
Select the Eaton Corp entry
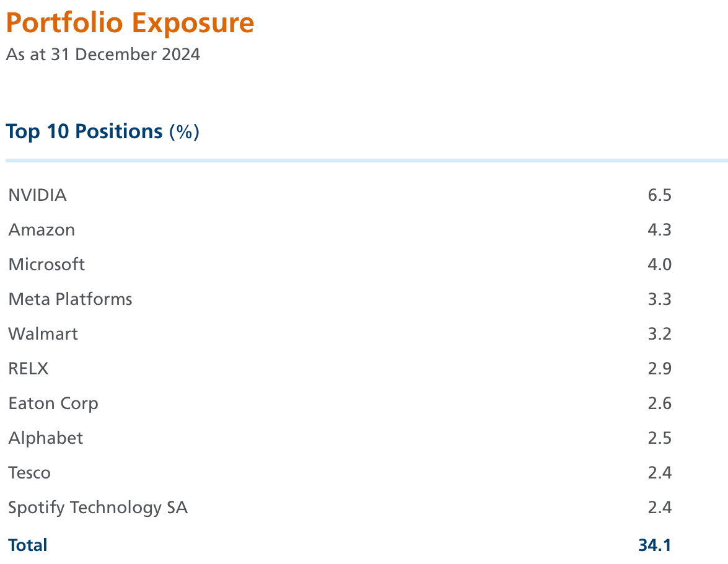[x=53, y=403]
